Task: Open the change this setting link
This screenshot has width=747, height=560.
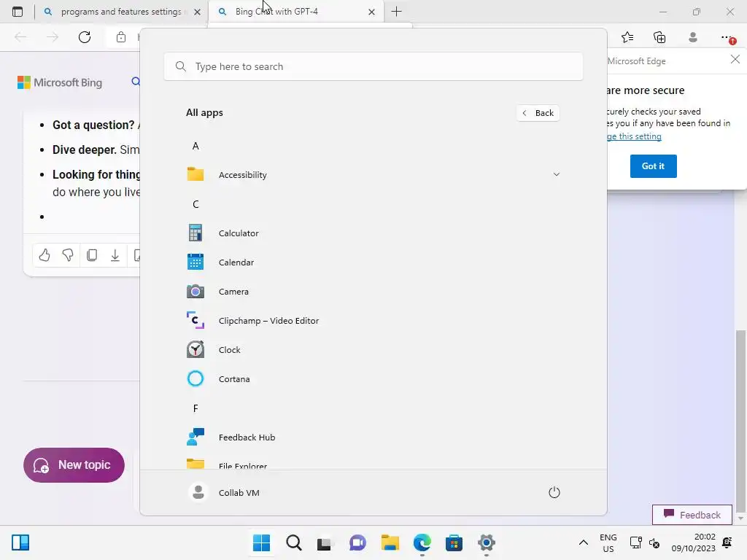Action: (x=634, y=136)
